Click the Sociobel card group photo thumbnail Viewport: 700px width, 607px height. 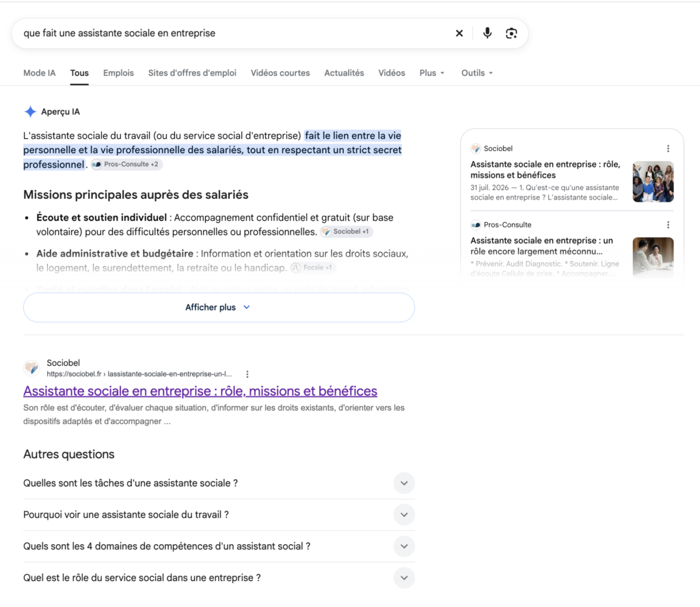tap(653, 182)
